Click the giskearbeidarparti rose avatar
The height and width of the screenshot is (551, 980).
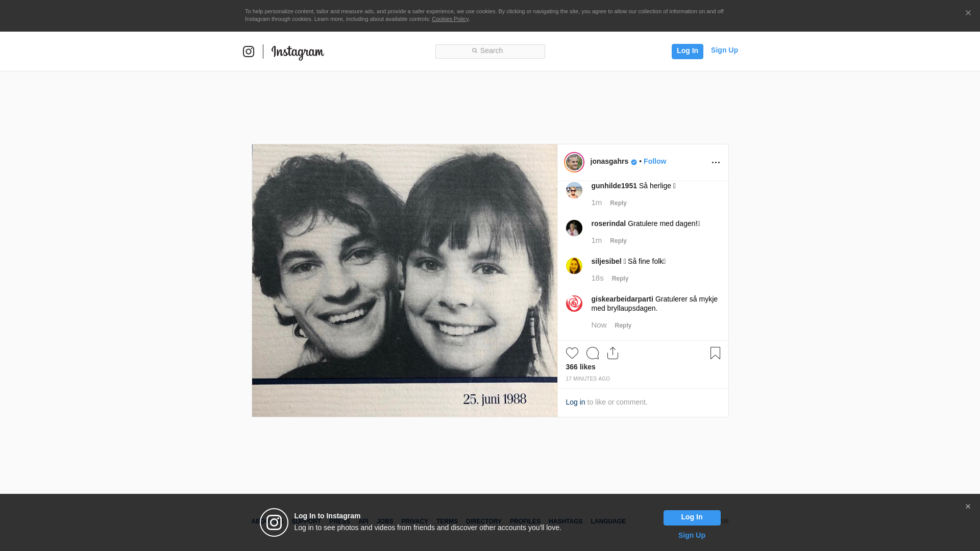pos(574,304)
